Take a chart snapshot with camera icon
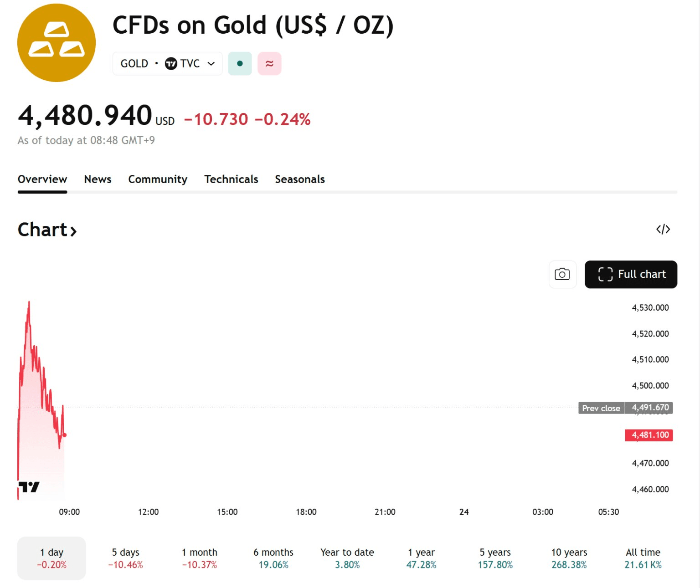This screenshot has height=588, width=700. point(562,274)
